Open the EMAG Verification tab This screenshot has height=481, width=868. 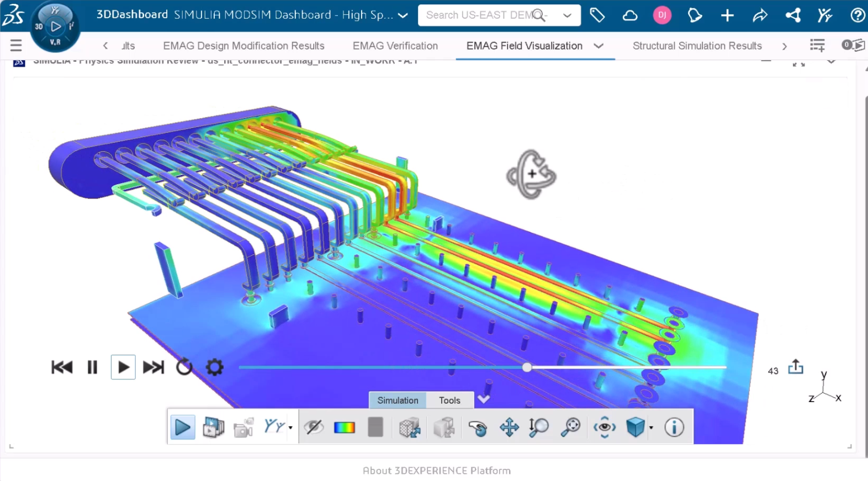[395, 46]
